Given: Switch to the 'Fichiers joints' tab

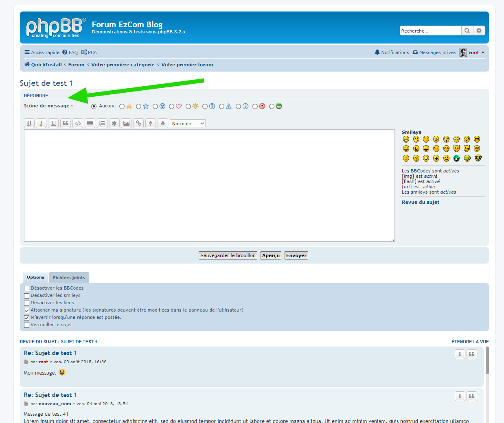Looking at the screenshot, I should point(69,277).
